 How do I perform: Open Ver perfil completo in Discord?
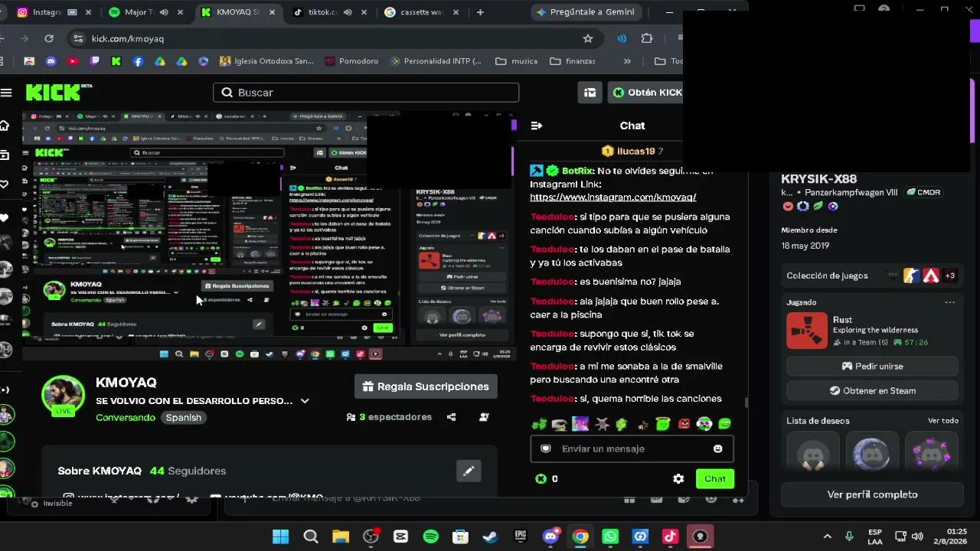872,494
